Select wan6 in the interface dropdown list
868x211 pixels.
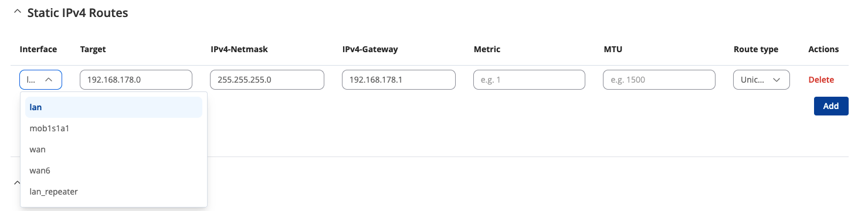click(x=114, y=171)
